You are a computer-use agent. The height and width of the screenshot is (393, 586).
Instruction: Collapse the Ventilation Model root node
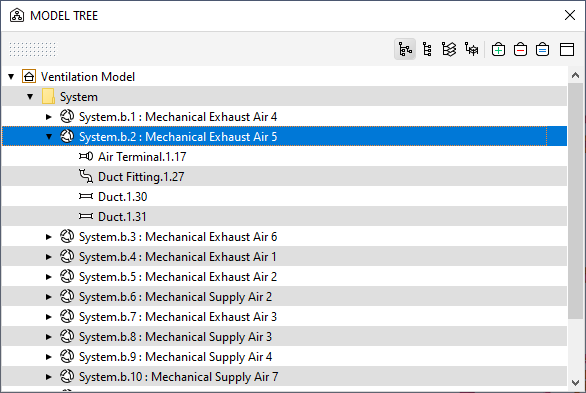(x=11, y=77)
